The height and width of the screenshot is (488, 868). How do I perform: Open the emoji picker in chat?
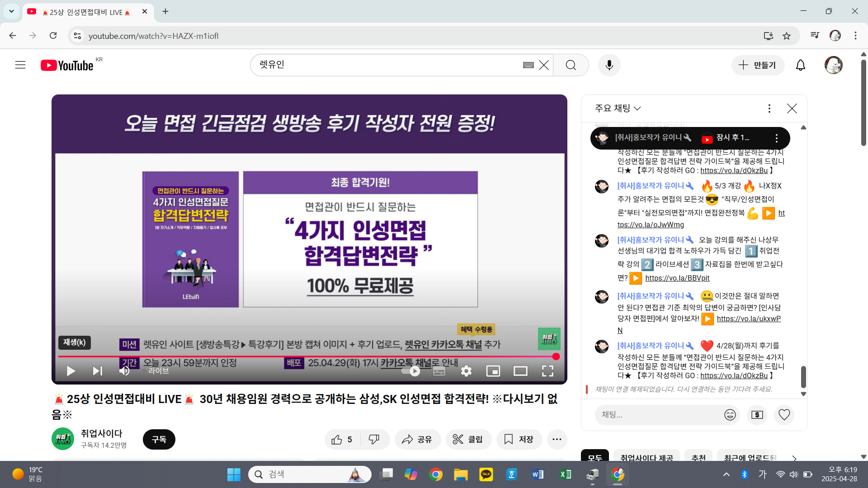coord(730,415)
